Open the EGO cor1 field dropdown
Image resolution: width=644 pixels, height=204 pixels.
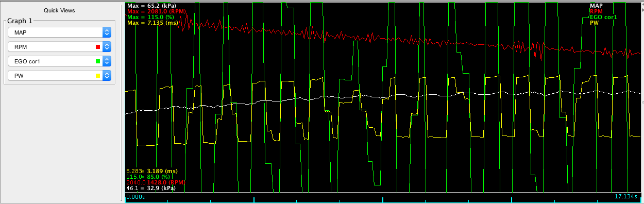tap(60, 61)
